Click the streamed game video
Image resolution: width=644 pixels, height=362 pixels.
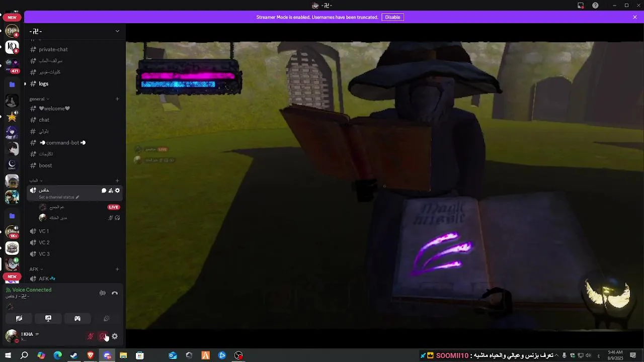tap(385, 185)
